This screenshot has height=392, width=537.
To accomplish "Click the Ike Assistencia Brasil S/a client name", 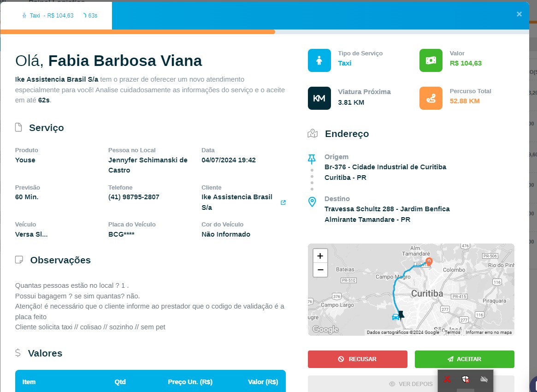I will click(236, 202).
